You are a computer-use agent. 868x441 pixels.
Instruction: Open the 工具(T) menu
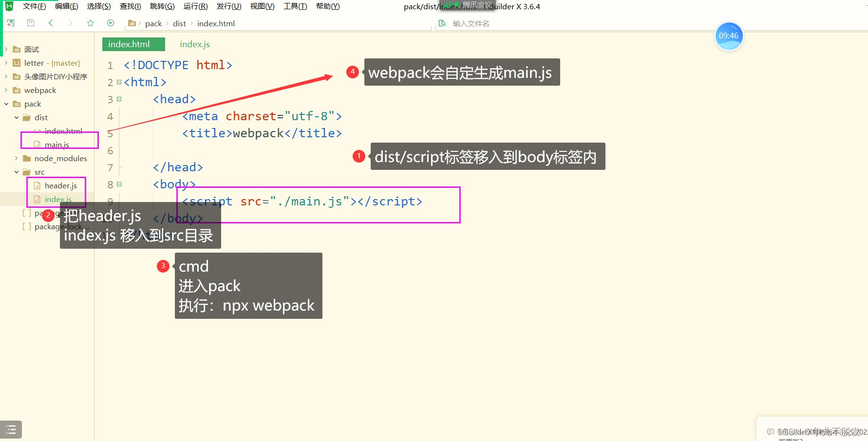(295, 6)
